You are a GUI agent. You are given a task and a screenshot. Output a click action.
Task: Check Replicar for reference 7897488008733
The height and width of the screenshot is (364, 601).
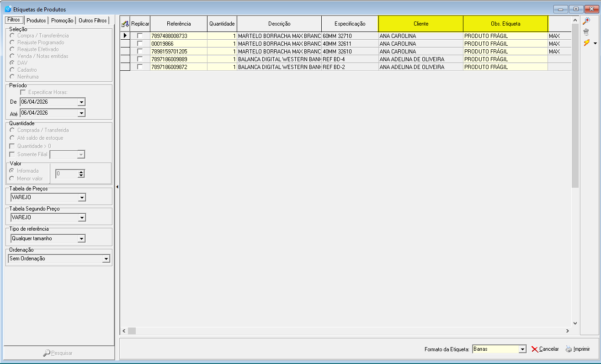click(x=140, y=36)
